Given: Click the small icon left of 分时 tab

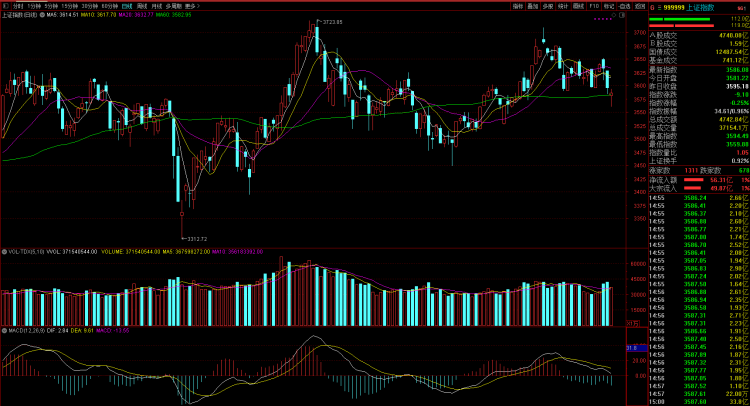Looking at the screenshot, I should (x=5, y=5).
